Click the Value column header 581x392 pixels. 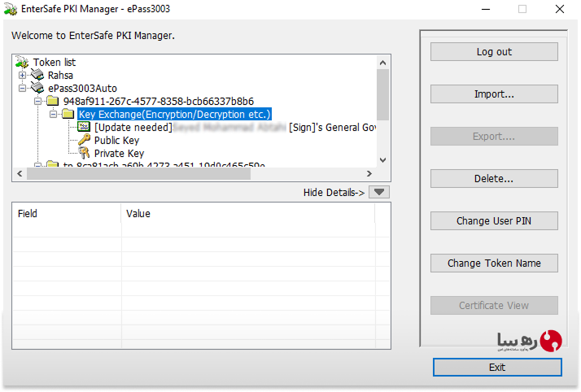(248, 214)
